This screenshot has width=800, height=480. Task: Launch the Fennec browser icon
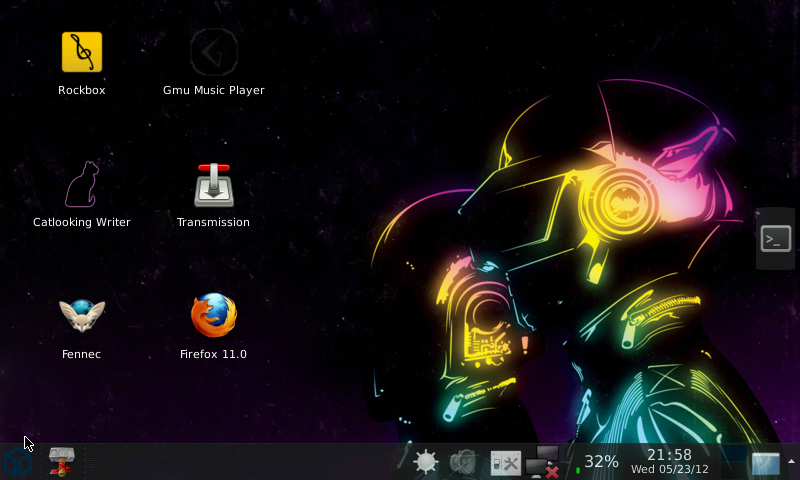pyautogui.click(x=82, y=316)
